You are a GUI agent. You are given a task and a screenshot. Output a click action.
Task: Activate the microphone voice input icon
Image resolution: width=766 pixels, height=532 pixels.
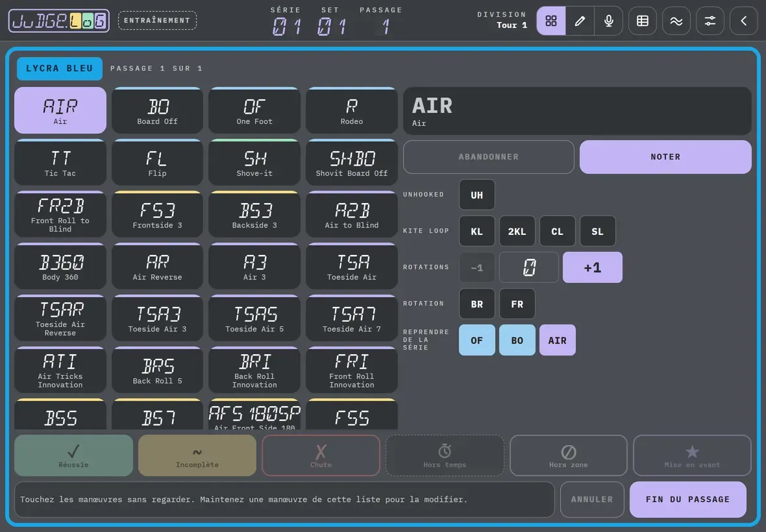pyautogui.click(x=609, y=21)
